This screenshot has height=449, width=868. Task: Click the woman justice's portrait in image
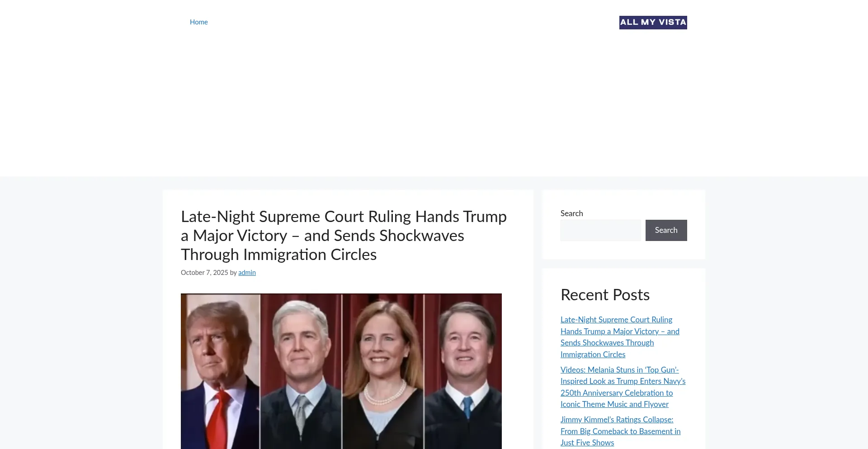(x=382, y=371)
